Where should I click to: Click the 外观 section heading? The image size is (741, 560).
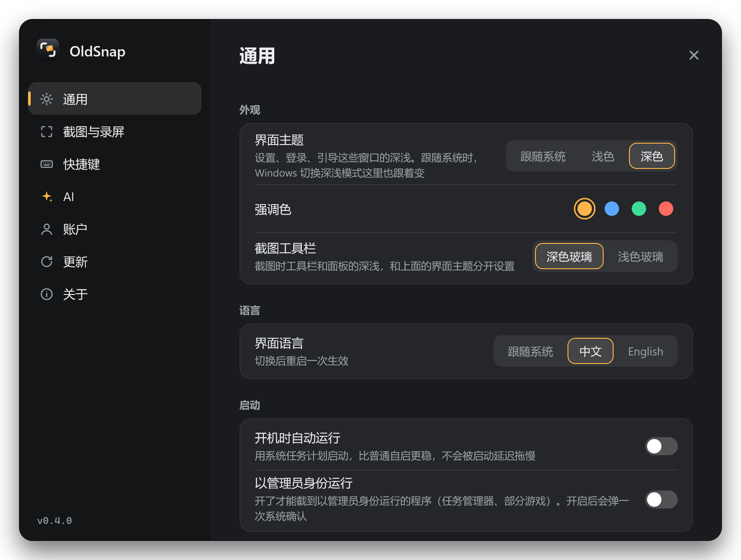tap(249, 110)
